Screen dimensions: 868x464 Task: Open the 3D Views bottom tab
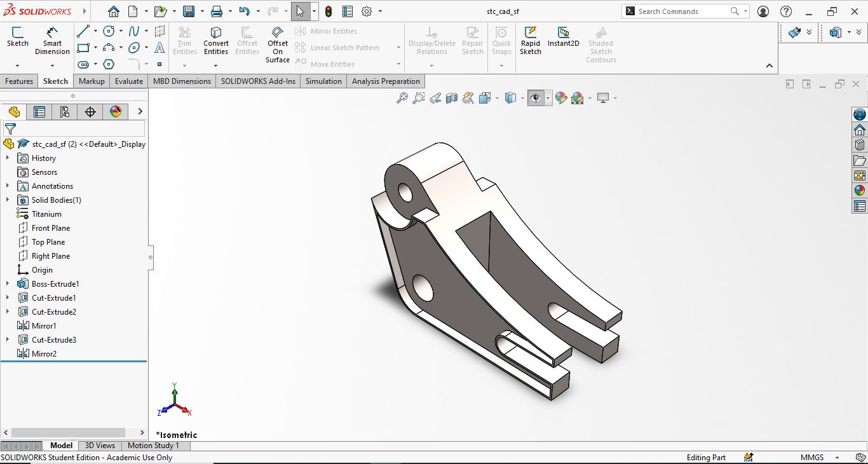[100, 446]
